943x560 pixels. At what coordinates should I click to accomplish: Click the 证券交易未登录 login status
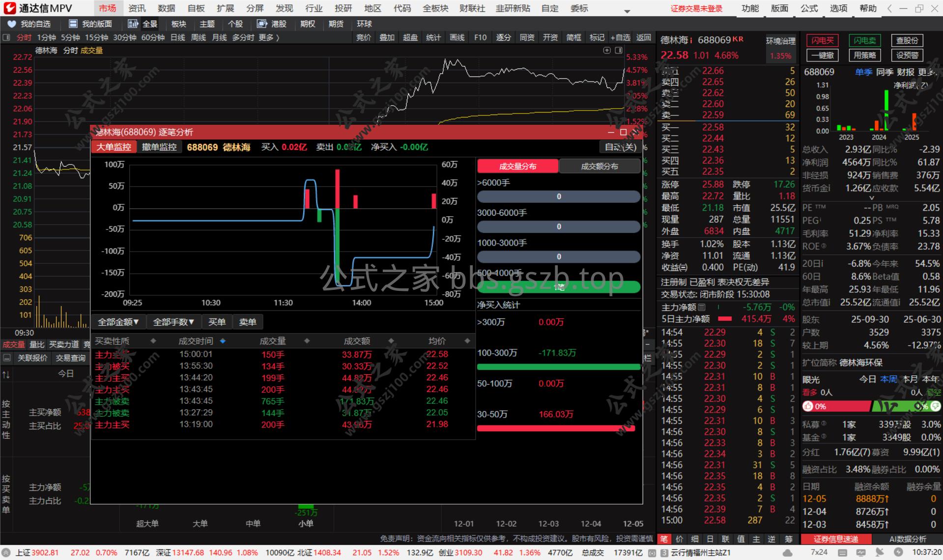[x=696, y=8]
